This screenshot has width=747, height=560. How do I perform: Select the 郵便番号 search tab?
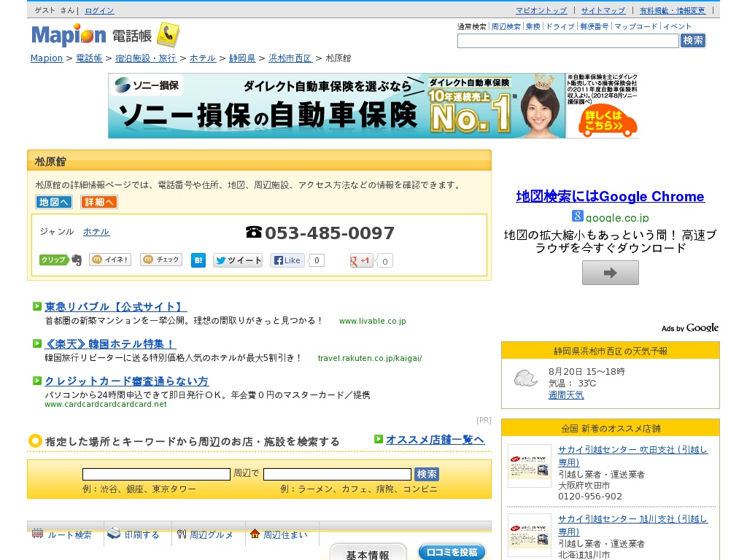click(595, 27)
